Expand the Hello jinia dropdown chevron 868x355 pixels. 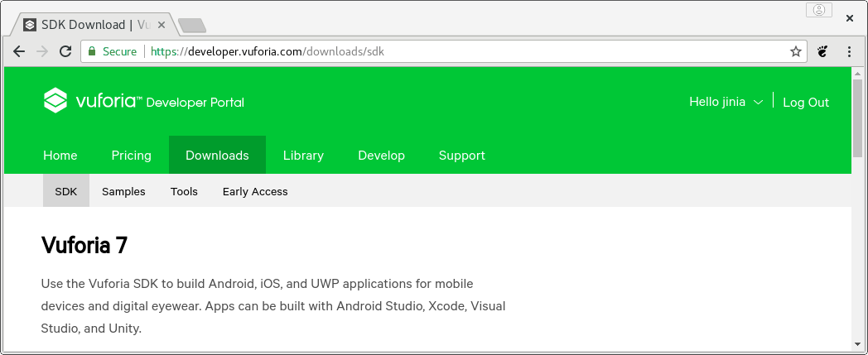(x=759, y=103)
